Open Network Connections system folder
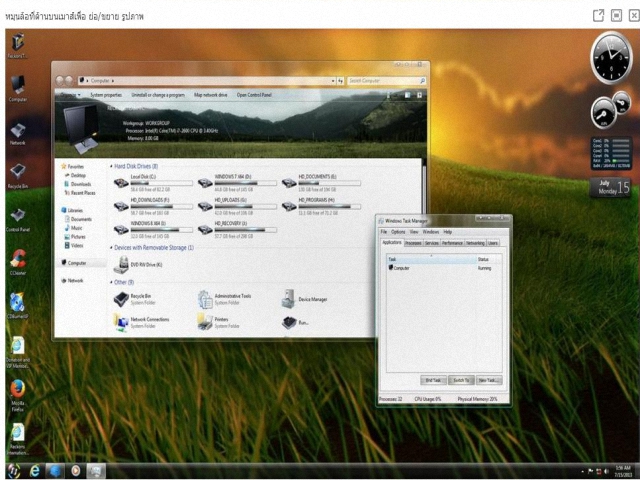Image resolution: width=640 pixels, height=480 pixels. [x=141, y=322]
